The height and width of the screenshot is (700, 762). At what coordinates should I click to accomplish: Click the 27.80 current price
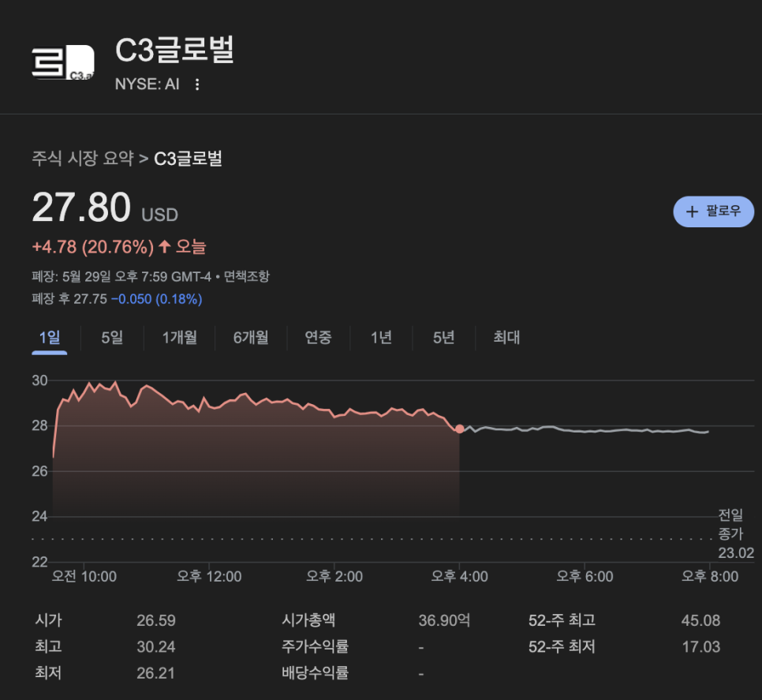tap(82, 208)
